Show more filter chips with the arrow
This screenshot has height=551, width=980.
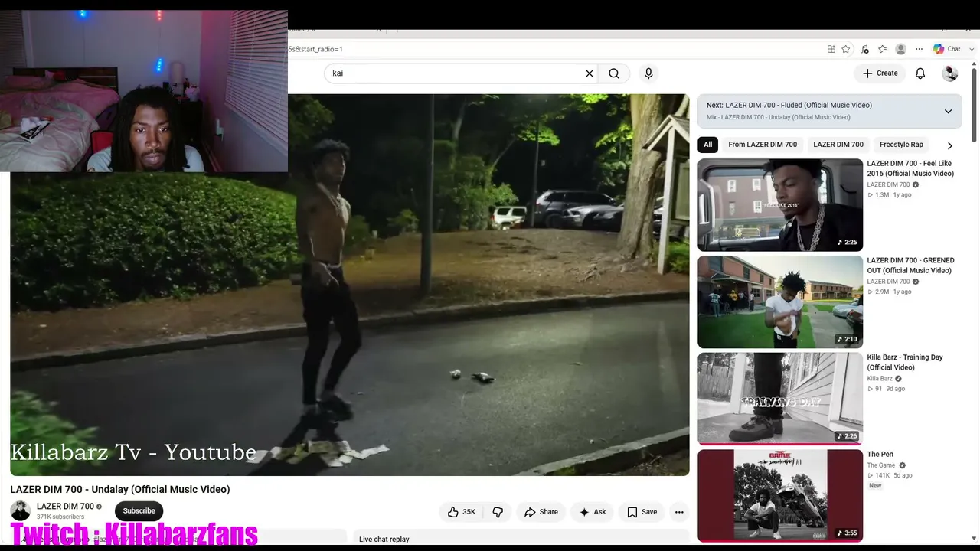tap(950, 145)
